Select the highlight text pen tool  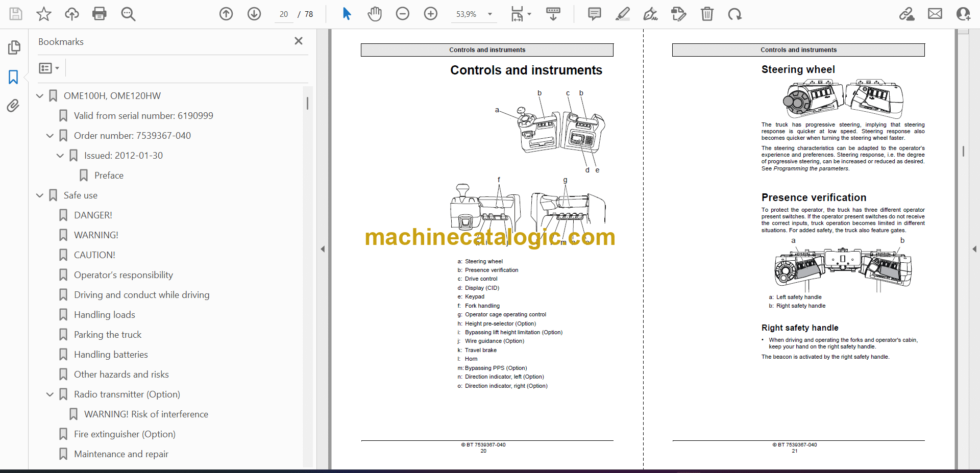pyautogui.click(x=623, y=14)
